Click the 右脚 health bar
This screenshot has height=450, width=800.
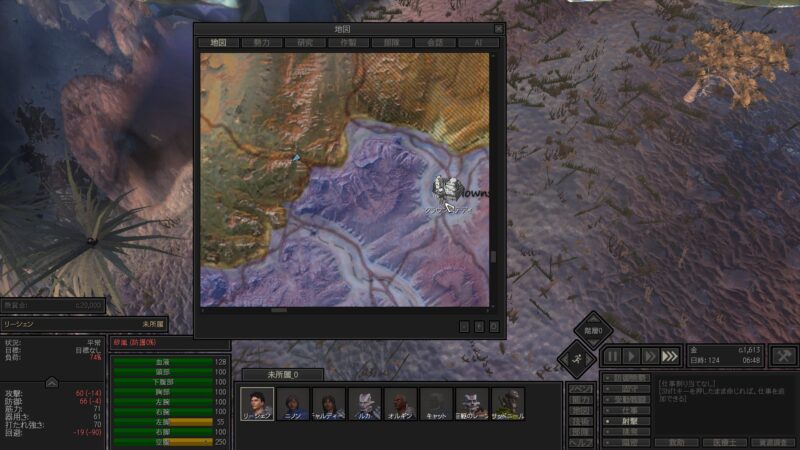click(163, 432)
